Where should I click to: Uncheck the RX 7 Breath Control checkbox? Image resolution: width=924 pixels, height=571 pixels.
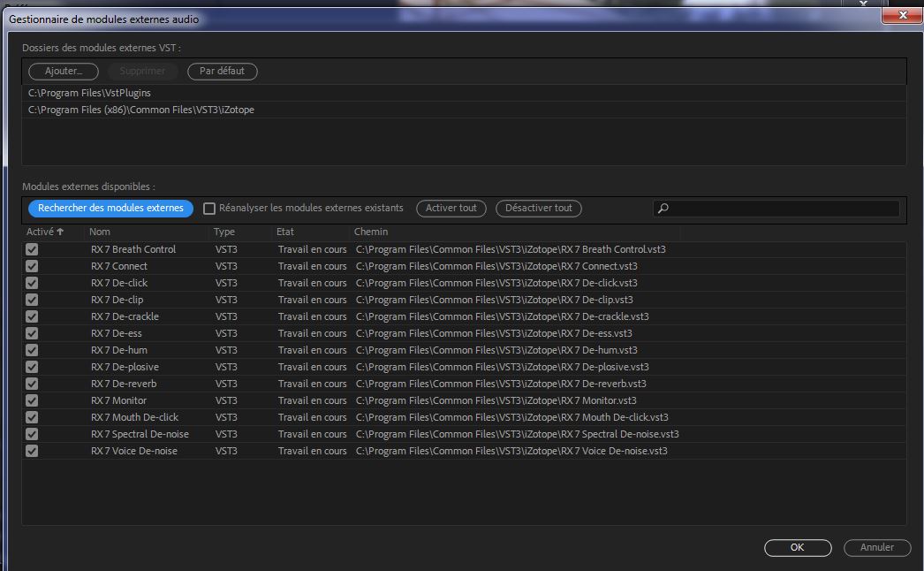pos(32,249)
